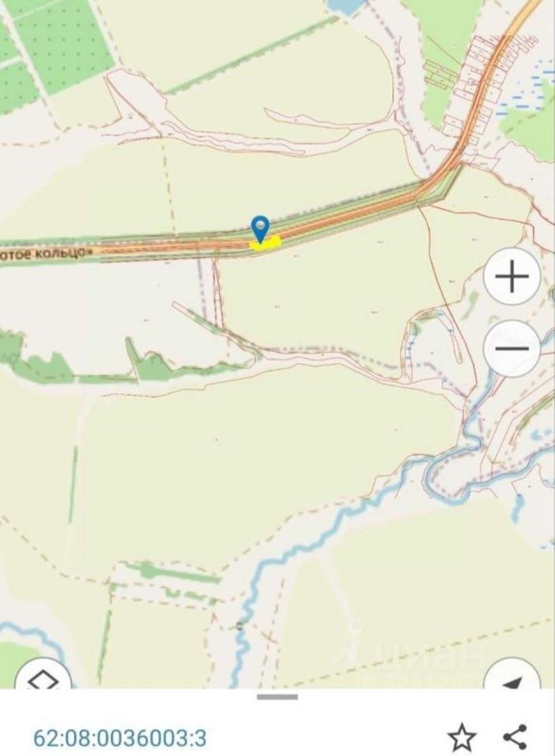Open cadastral number 62:08:0036003:3 link
555x756 pixels.
pyautogui.click(x=120, y=738)
